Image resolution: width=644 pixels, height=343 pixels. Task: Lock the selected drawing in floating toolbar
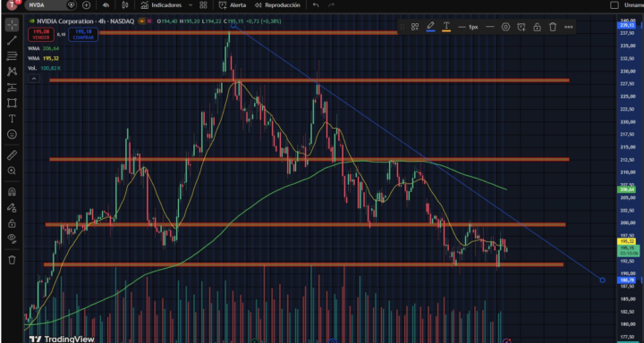pyautogui.click(x=537, y=27)
